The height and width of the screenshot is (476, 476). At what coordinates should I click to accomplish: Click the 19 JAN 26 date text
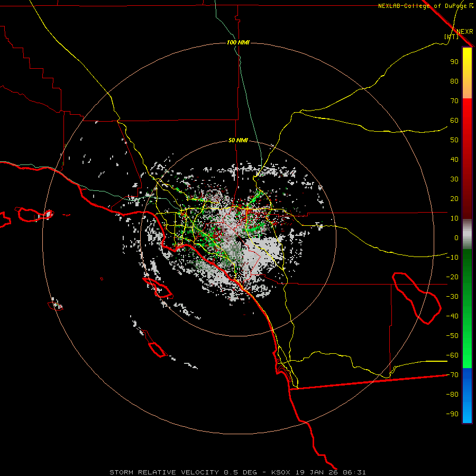coord(316,472)
